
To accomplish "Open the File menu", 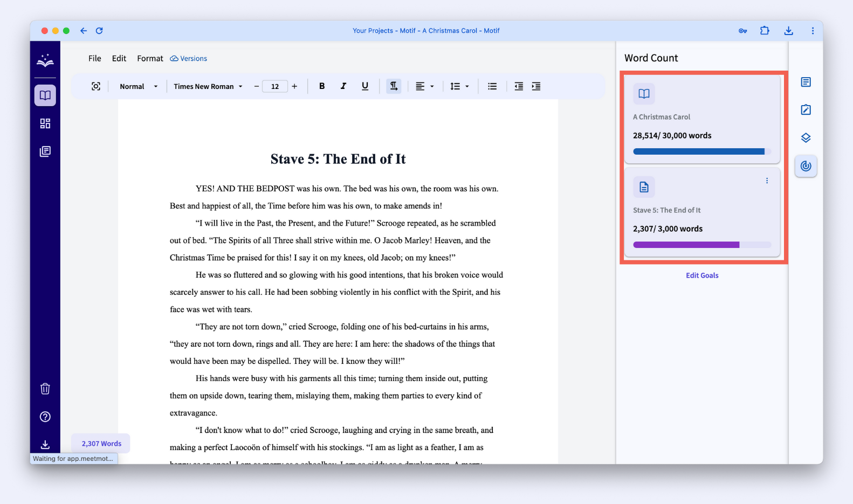I will point(95,58).
